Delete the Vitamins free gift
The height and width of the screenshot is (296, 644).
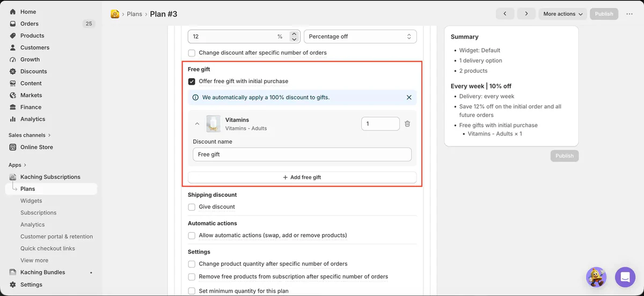coord(407,124)
